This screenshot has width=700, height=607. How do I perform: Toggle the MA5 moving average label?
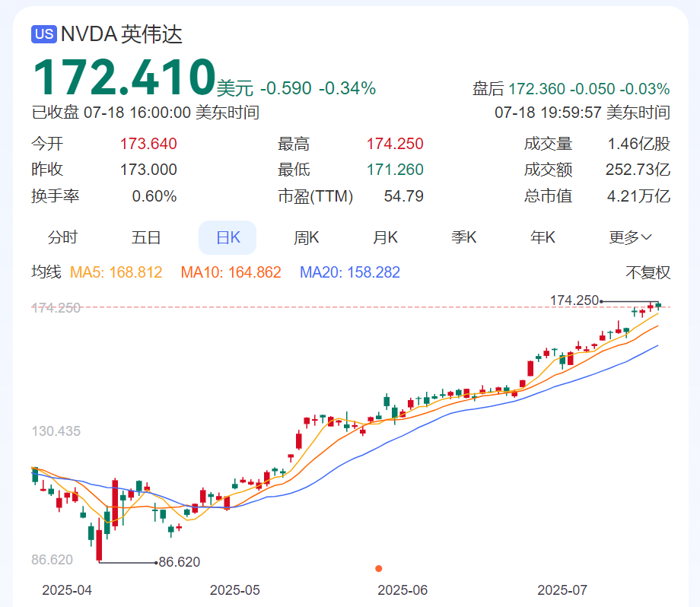116,272
